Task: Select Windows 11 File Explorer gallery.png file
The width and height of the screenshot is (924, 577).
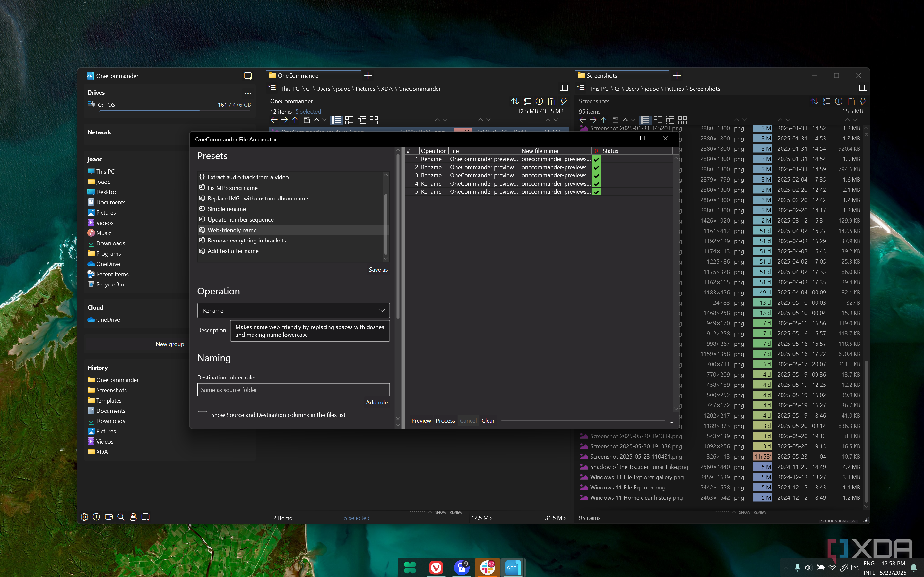Action: coord(636,477)
